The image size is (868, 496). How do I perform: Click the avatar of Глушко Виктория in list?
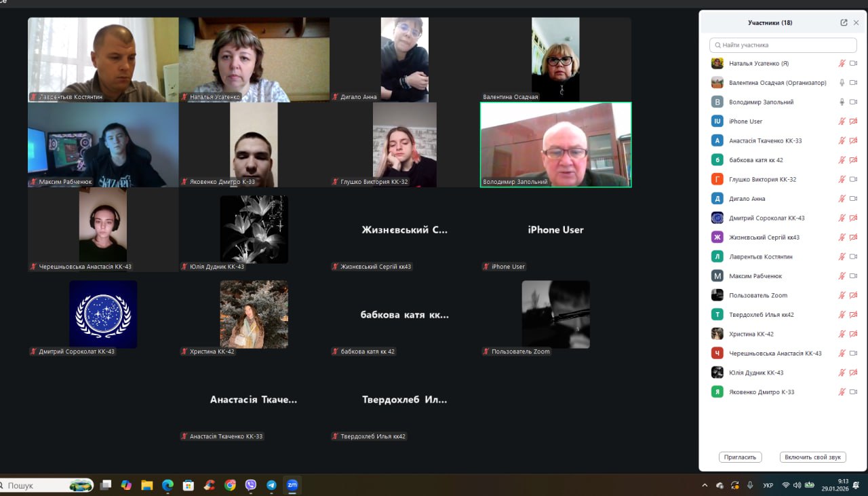pyautogui.click(x=717, y=180)
